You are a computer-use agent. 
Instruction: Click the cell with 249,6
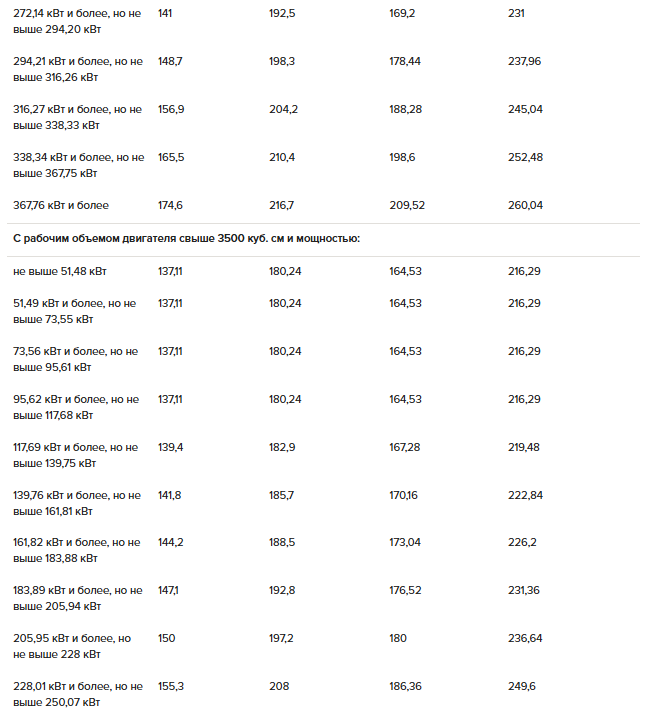521,686
